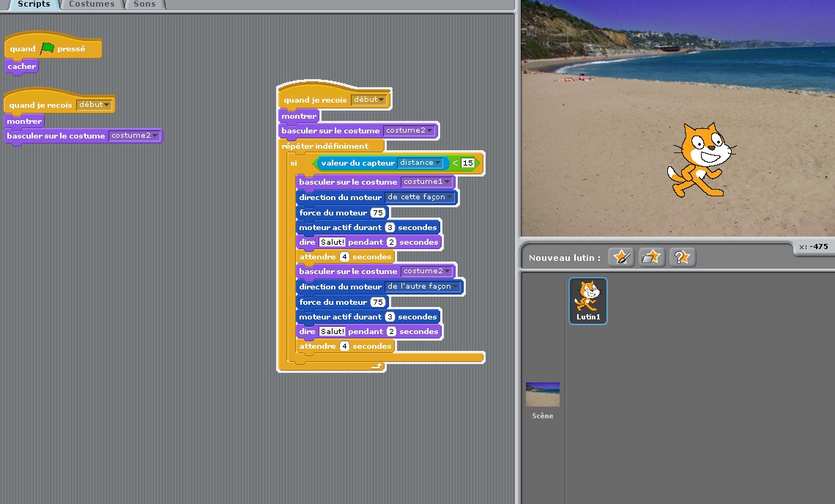
Task: Click the 'cacher' block
Action: (x=21, y=67)
